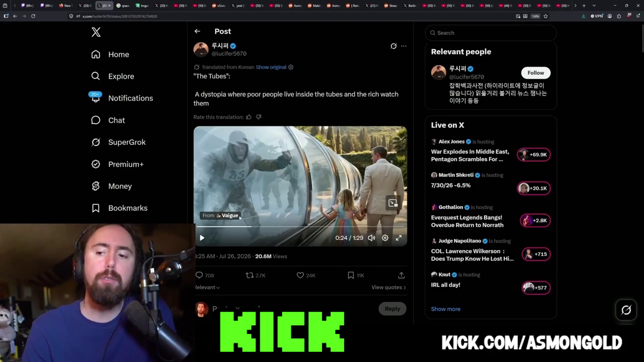
Task: Open the Vaigue source link on video
Action: 220,215
